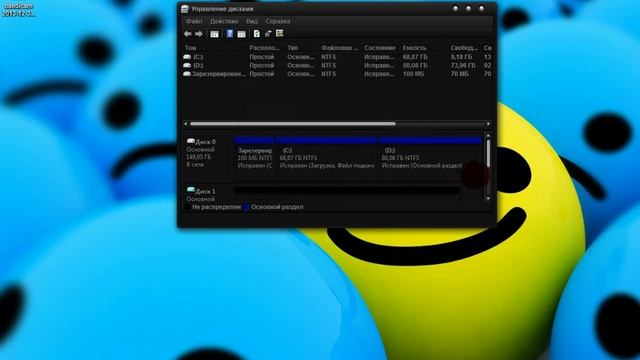This screenshot has width=640, height=360.
Task: Click the disk rescan toolbar icon
Action: pos(268,33)
